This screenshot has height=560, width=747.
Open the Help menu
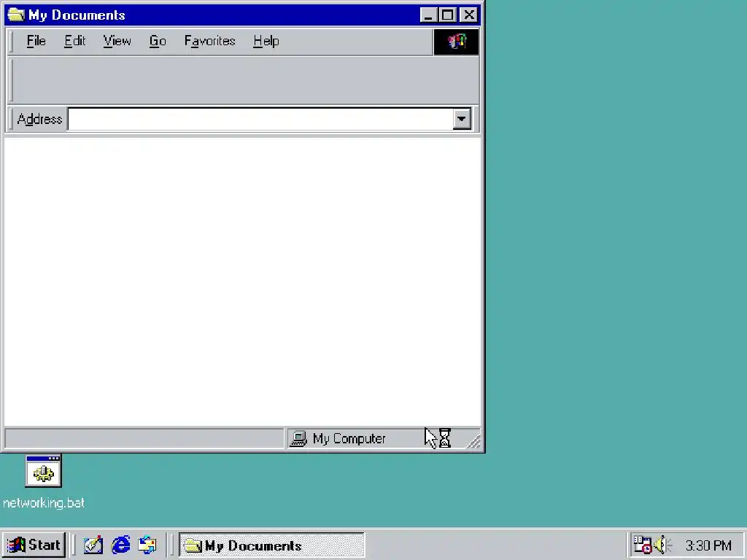266,41
